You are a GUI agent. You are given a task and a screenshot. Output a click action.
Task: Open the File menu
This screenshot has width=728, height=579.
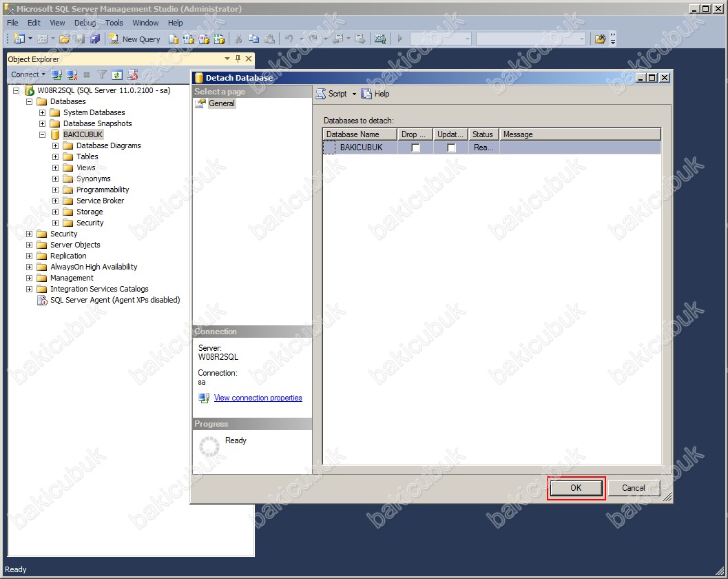coord(12,23)
